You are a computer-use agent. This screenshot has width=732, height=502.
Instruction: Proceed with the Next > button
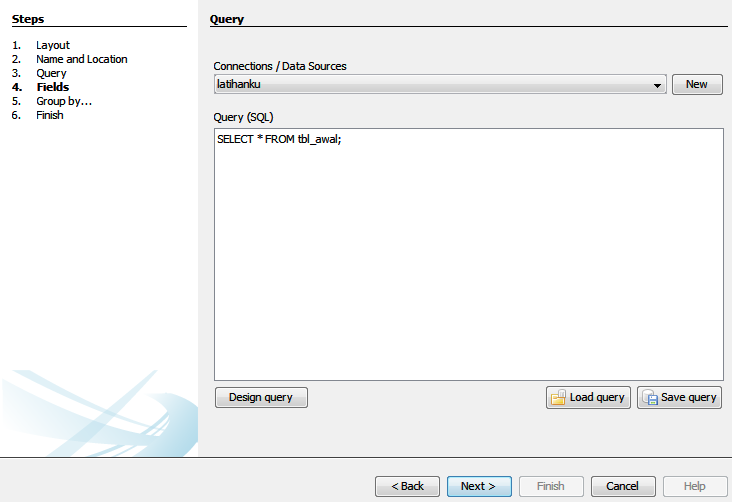click(479, 486)
